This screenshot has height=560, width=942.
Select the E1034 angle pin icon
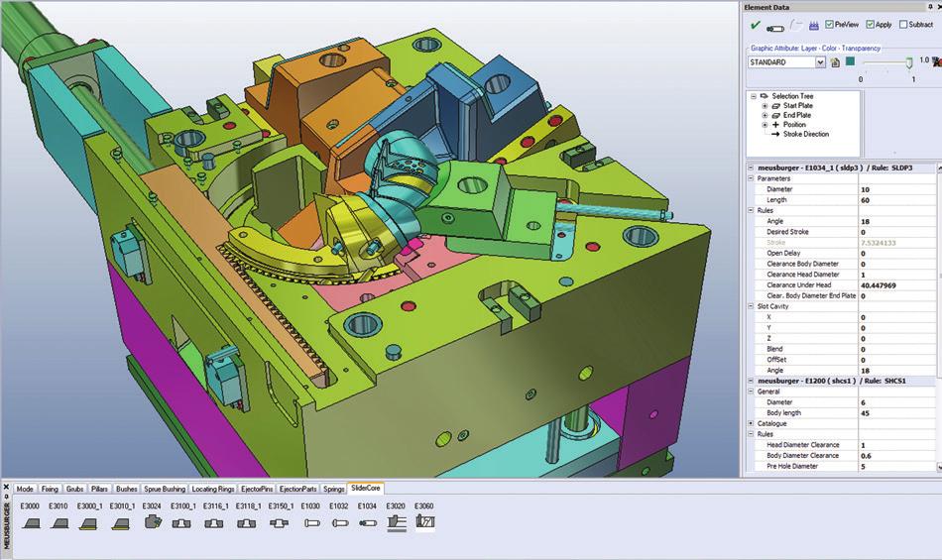[x=368, y=523]
